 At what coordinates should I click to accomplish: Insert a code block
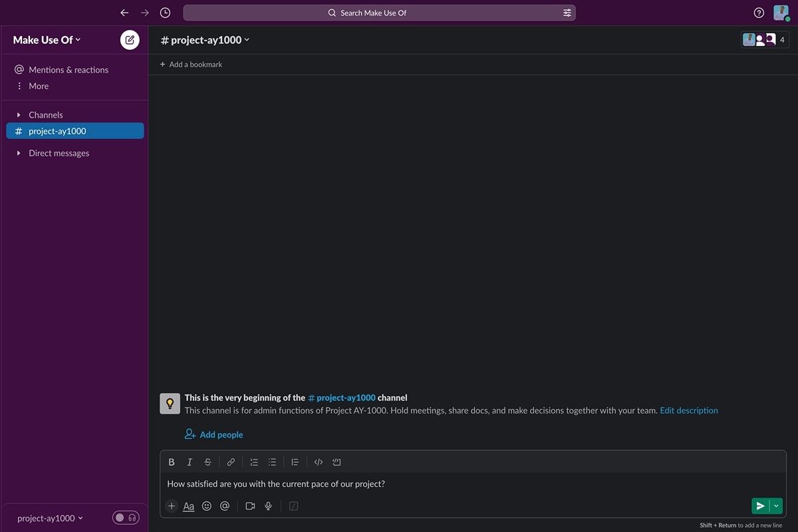(336, 462)
